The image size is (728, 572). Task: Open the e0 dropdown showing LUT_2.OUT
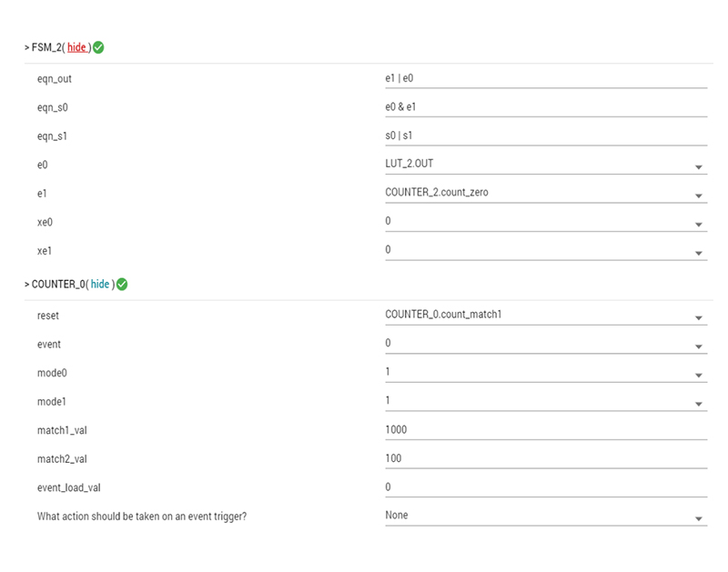(545, 165)
